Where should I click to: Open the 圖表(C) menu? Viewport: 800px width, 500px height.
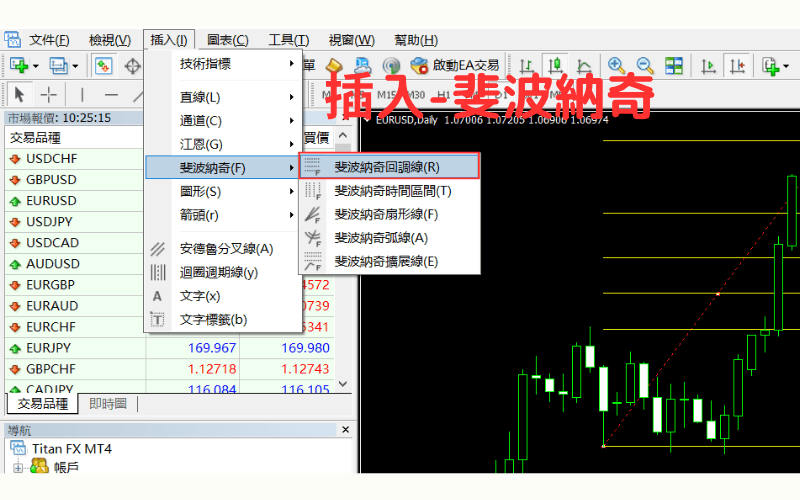point(228,40)
